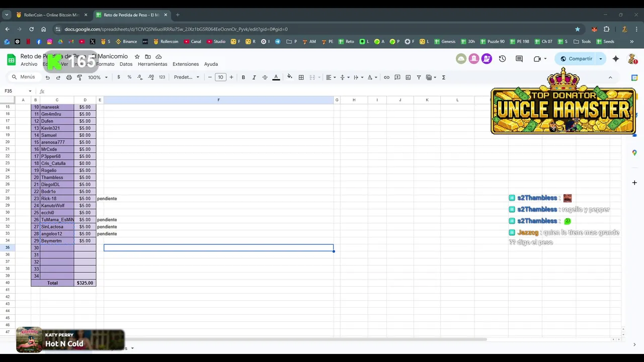Open horizontal align dropdown
Screen dimensions: 644x362
[331, 77]
